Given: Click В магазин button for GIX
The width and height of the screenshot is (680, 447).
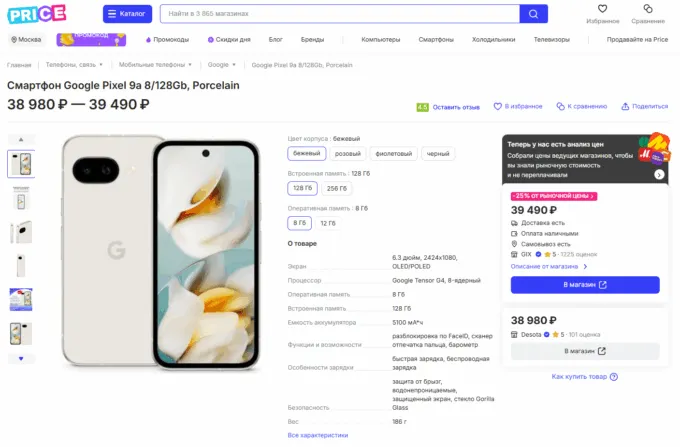Looking at the screenshot, I should click(x=585, y=285).
